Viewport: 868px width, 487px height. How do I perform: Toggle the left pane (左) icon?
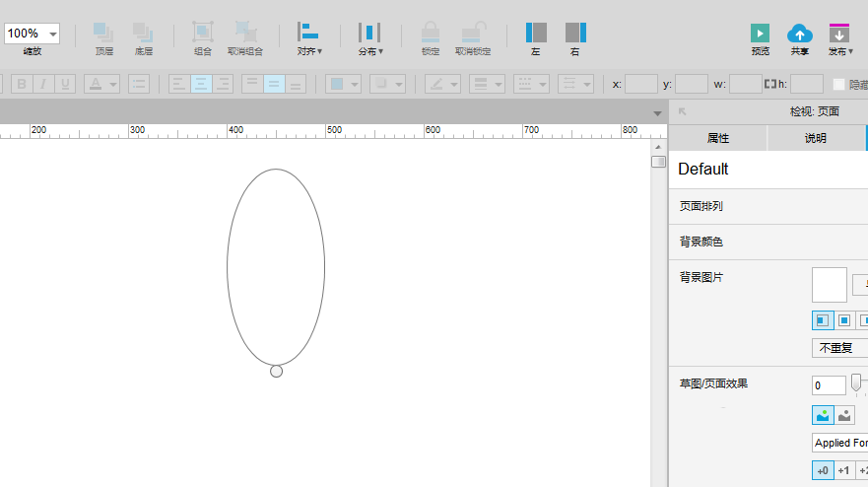click(536, 33)
